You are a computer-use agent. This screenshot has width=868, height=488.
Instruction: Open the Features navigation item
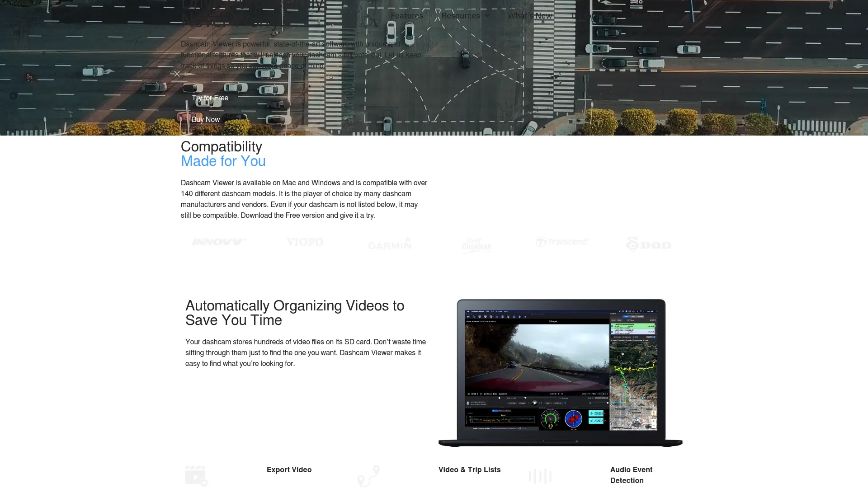[406, 16]
